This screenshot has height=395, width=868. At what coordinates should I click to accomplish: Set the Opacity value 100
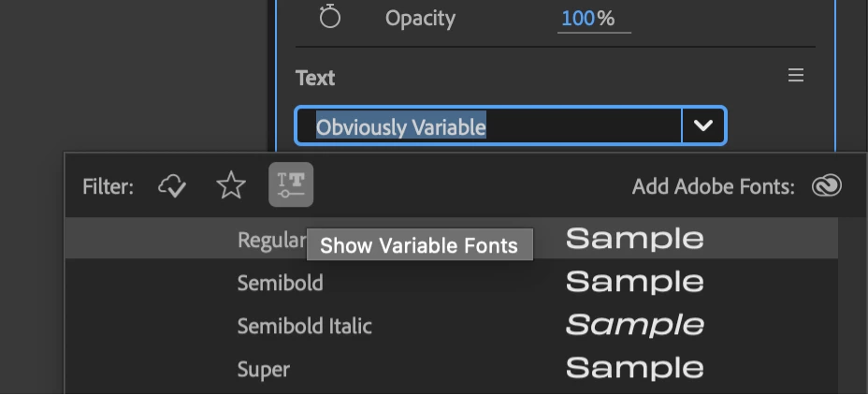click(578, 19)
